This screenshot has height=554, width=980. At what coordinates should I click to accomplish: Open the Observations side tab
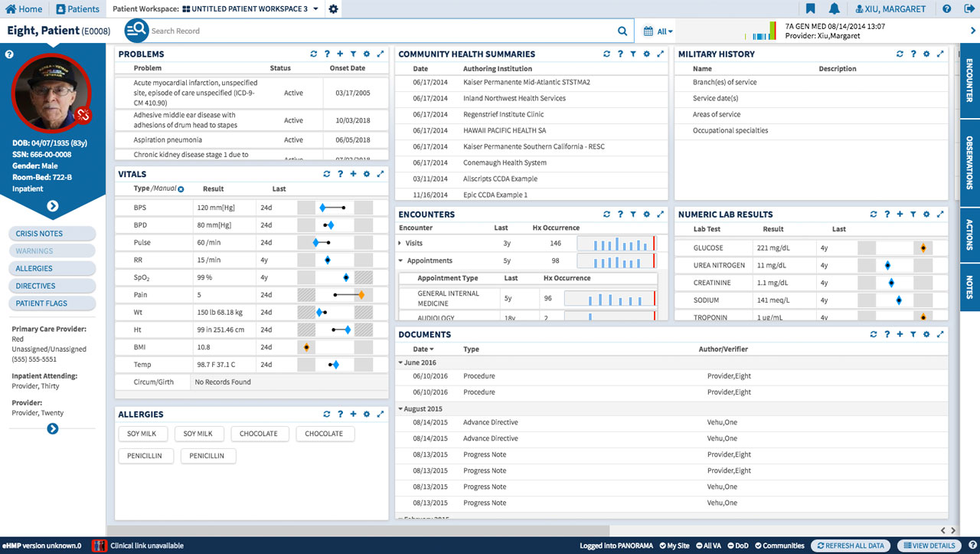[x=970, y=163]
